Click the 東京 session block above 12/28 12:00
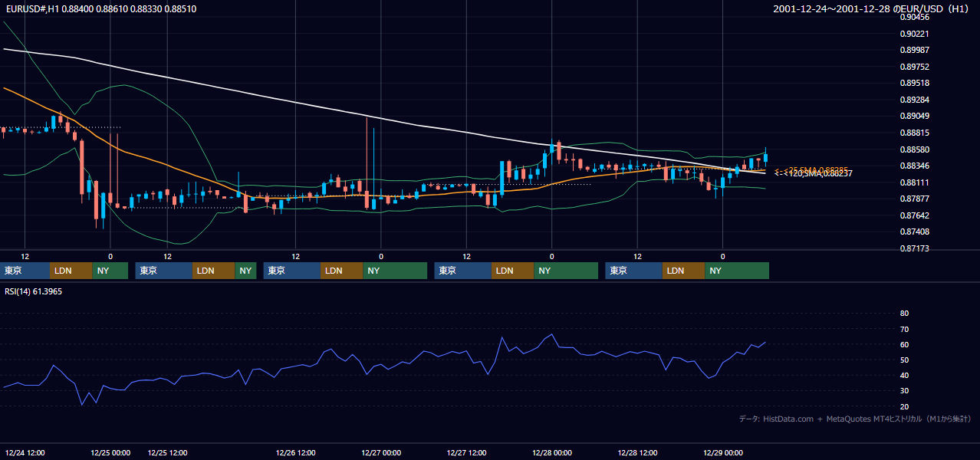Viewport: 980px width, 460px height. [634, 271]
